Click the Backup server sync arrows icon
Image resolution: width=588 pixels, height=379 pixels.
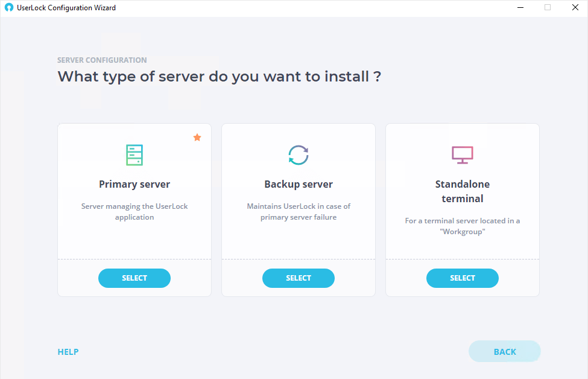(x=299, y=155)
